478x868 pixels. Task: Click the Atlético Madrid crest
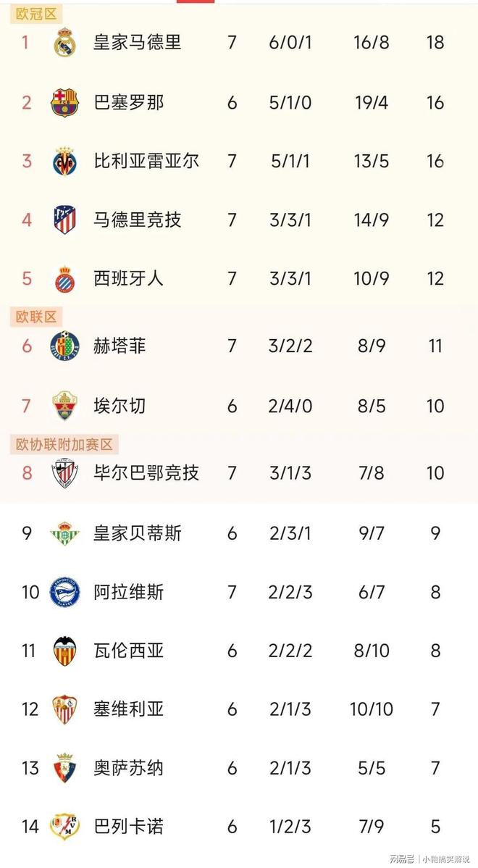pyautogui.click(x=64, y=220)
